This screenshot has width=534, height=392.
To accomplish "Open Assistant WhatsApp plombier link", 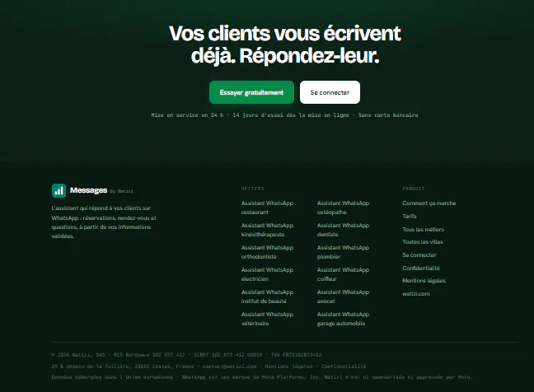I will pyautogui.click(x=343, y=252).
